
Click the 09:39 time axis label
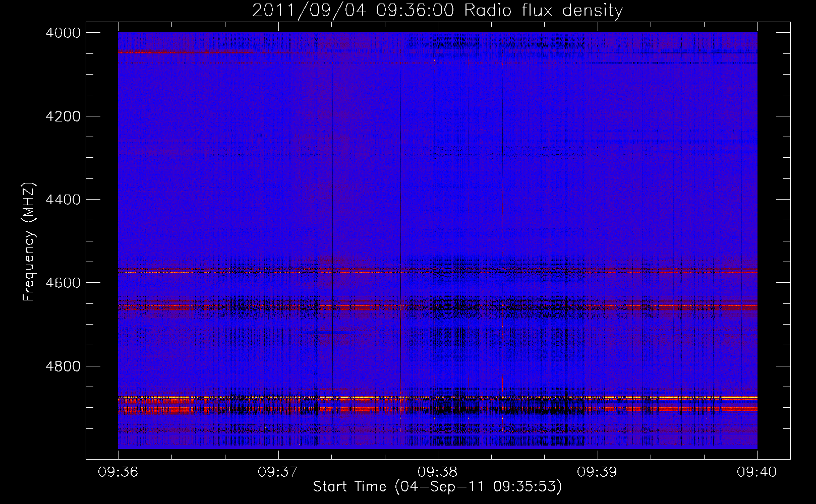pos(597,472)
